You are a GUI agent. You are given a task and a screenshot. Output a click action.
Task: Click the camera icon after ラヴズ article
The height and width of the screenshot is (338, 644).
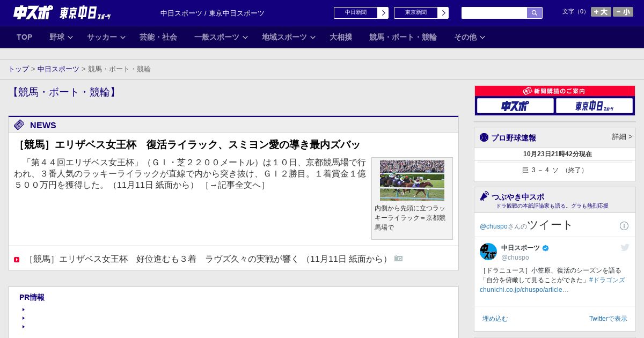(x=398, y=259)
